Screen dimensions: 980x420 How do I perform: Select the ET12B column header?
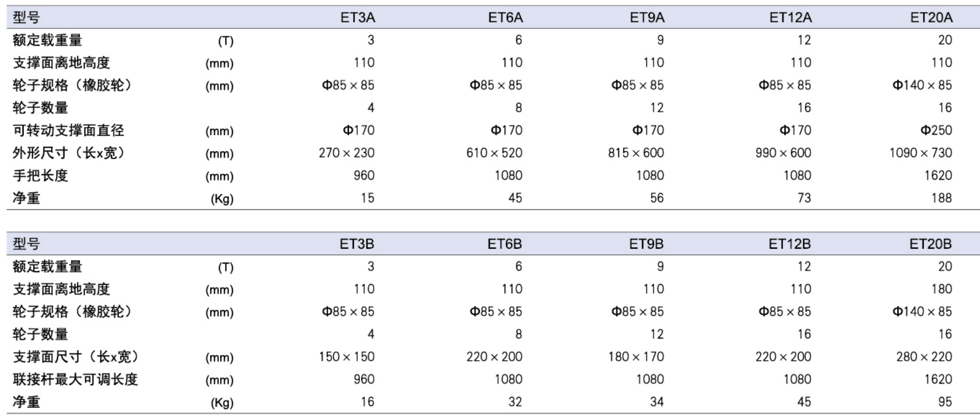click(789, 244)
